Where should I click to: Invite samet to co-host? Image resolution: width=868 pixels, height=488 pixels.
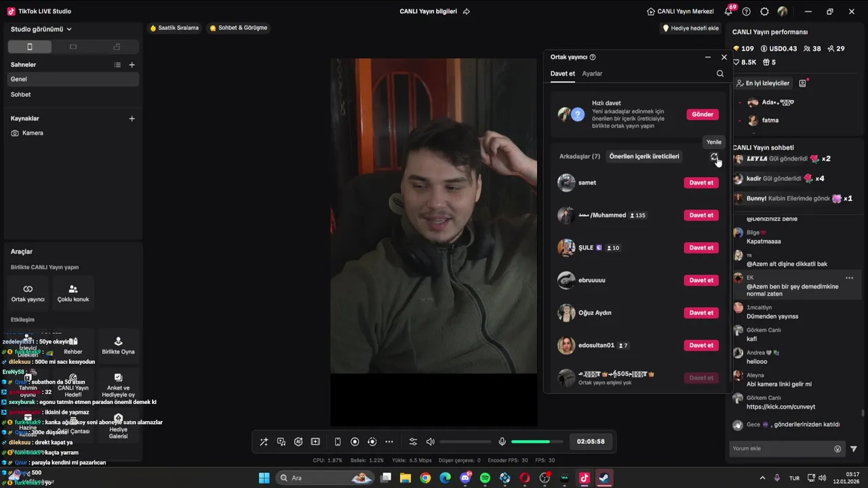pyautogui.click(x=701, y=182)
